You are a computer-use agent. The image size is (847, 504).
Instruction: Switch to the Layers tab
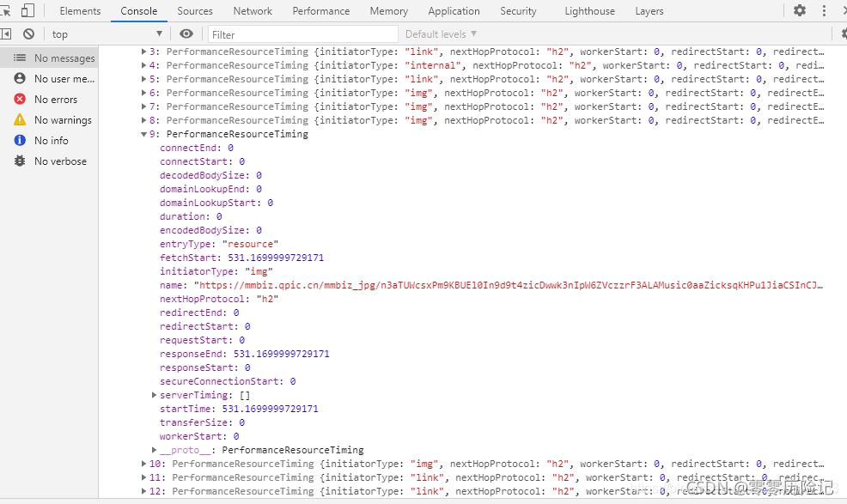(649, 11)
